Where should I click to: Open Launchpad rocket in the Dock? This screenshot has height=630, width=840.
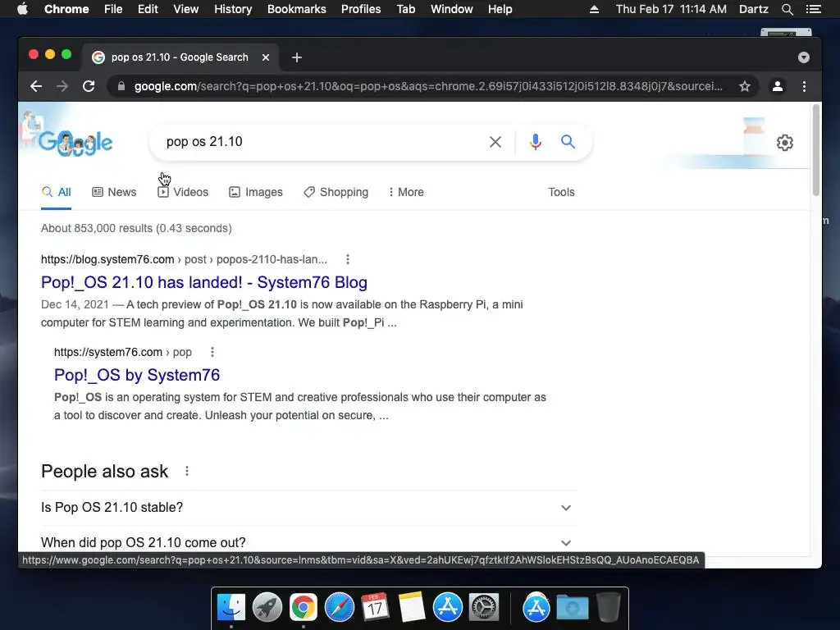pyautogui.click(x=267, y=608)
